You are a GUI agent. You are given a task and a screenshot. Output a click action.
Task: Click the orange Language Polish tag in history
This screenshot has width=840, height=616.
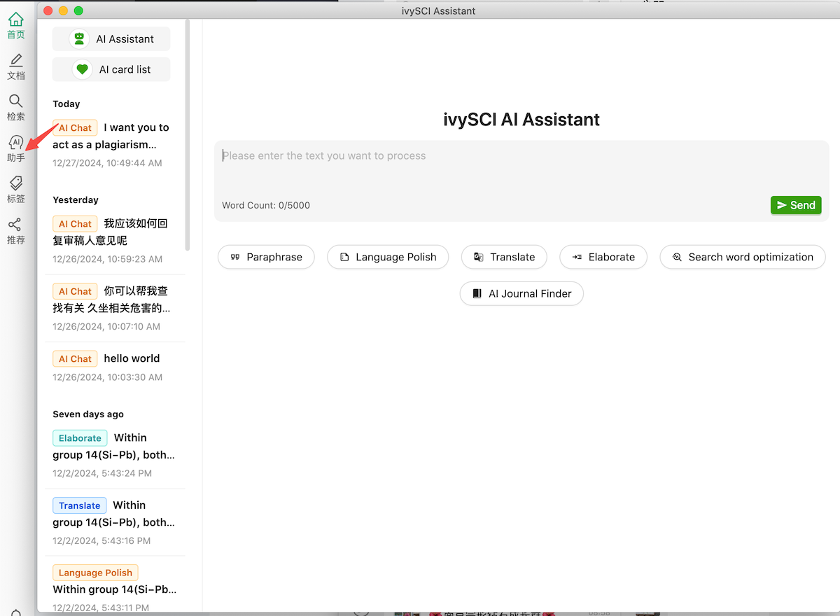tap(95, 573)
